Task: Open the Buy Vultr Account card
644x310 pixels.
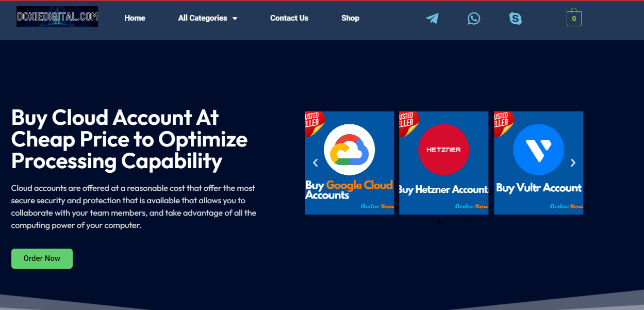Action: click(x=538, y=163)
